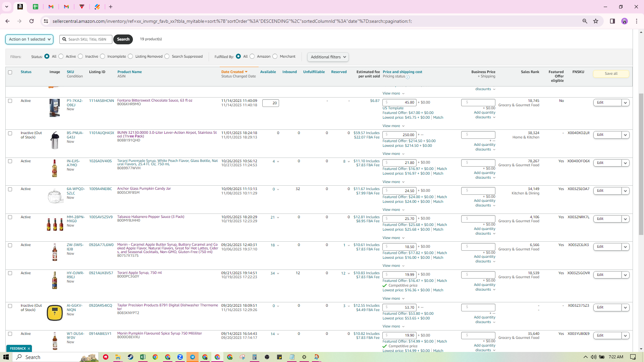
Task: Click the Fontana available quantity field showing 20
Action: point(271,103)
